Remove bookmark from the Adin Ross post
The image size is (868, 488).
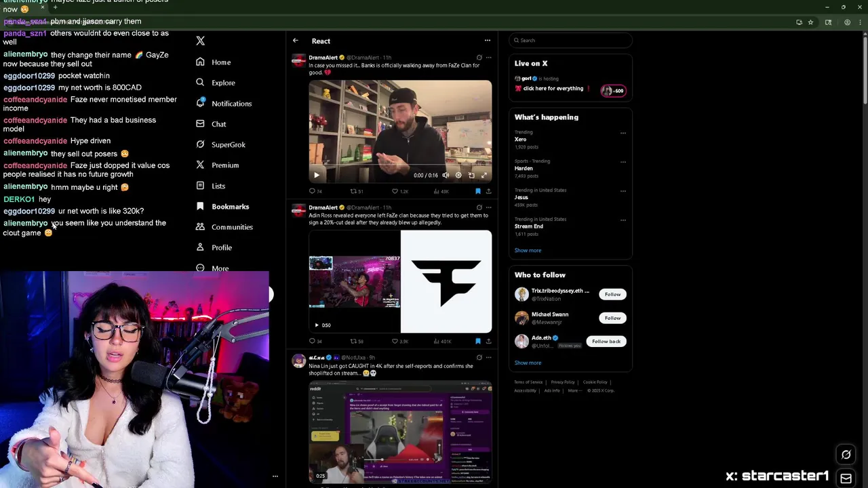pyautogui.click(x=477, y=341)
